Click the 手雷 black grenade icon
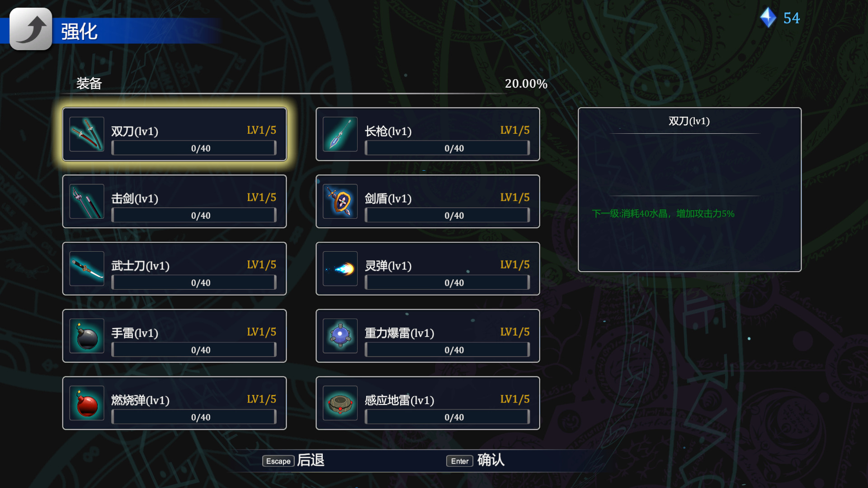 [87, 336]
